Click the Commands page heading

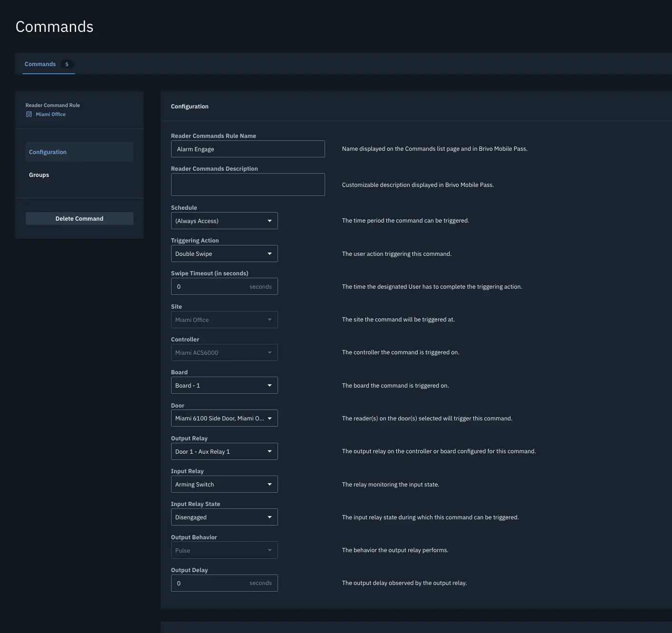(55, 27)
